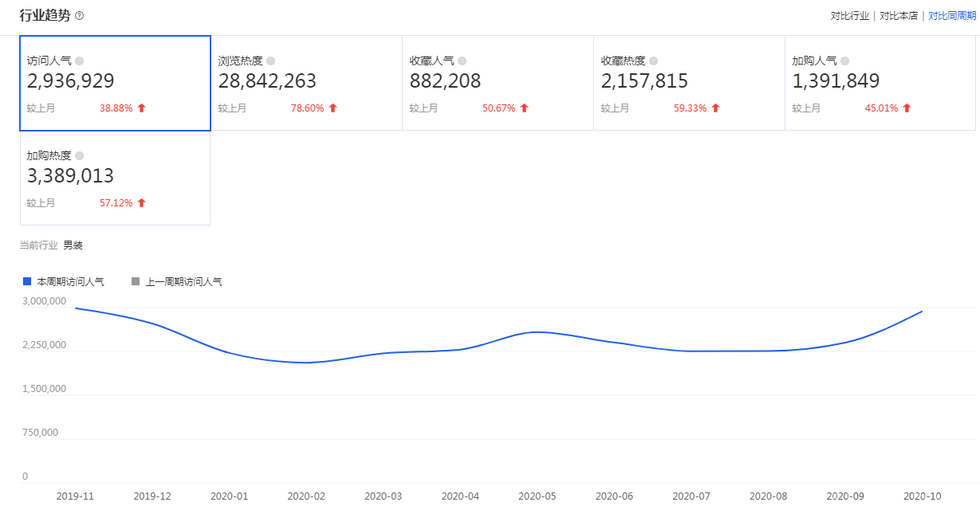The width and height of the screenshot is (980, 506).
Task: Click the 男装 current industry label
Action: [73, 245]
